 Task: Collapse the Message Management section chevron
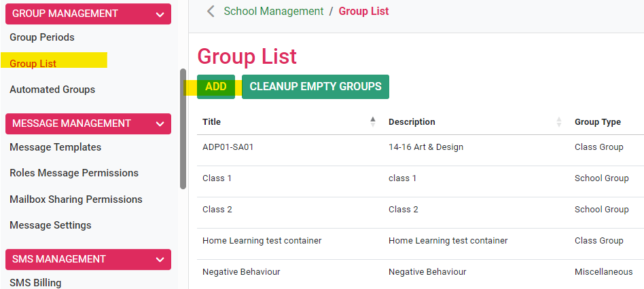[160, 123]
